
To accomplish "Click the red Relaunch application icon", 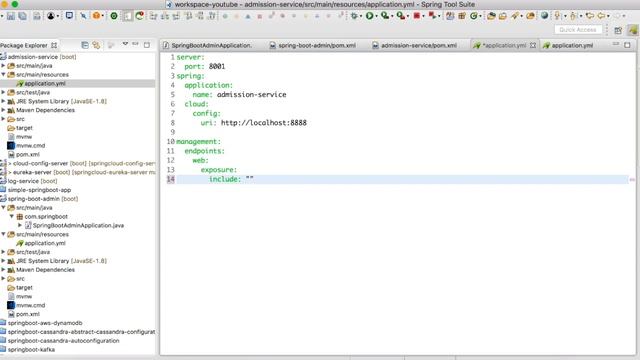I will point(432,16).
